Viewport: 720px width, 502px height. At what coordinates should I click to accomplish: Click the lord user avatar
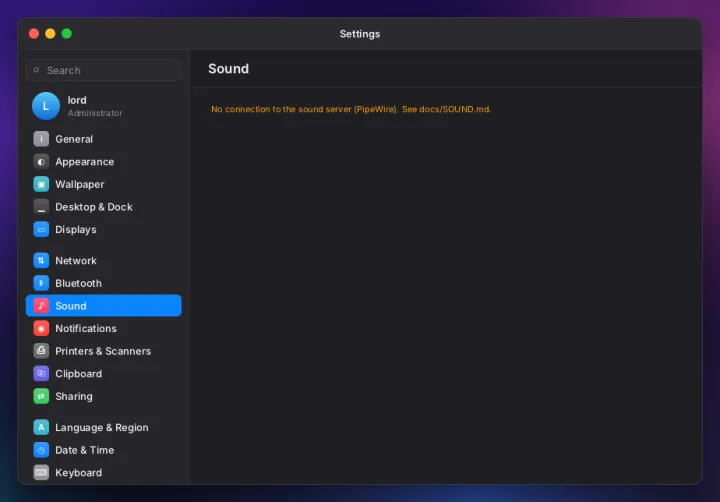click(46, 106)
